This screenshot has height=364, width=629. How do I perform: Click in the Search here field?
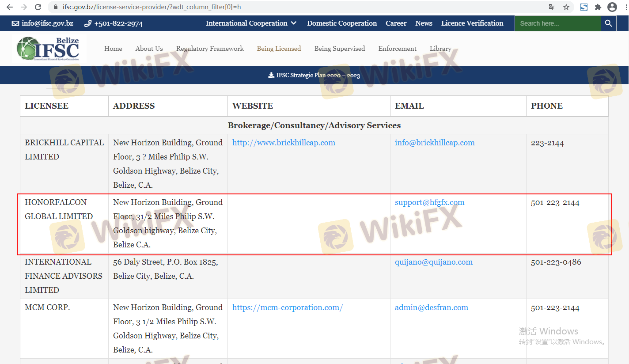pyautogui.click(x=557, y=23)
